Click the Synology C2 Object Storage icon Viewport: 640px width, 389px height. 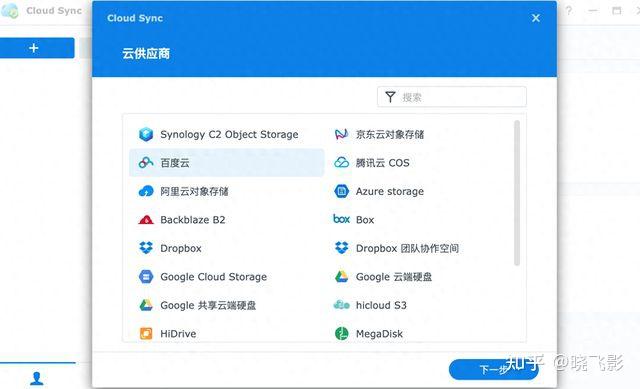(x=146, y=134)
